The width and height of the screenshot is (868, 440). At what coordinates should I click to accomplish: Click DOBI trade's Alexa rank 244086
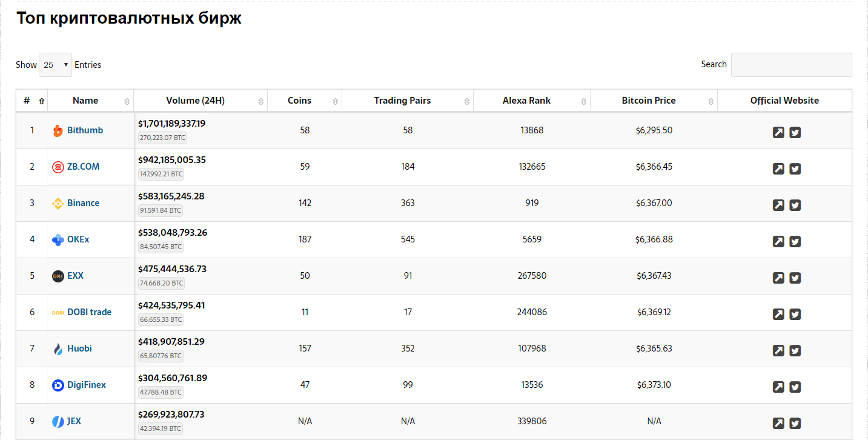(532, 312)
